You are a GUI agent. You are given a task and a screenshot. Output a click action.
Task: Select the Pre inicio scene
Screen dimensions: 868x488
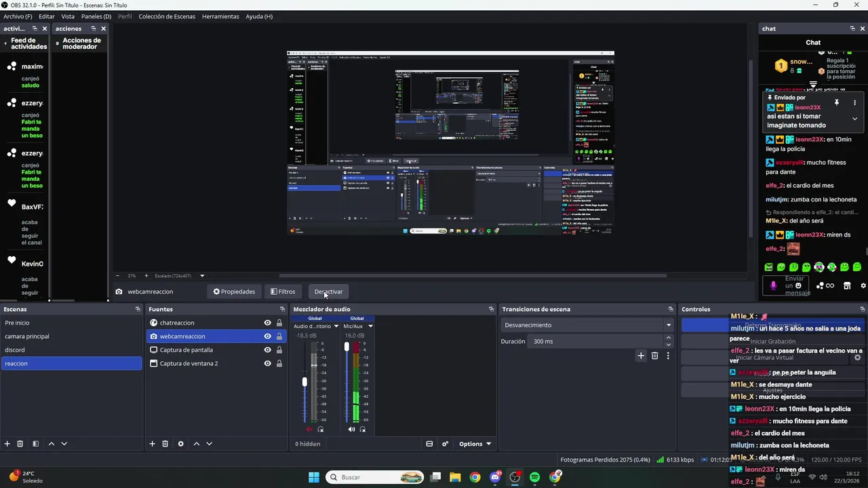coord(71,323)
